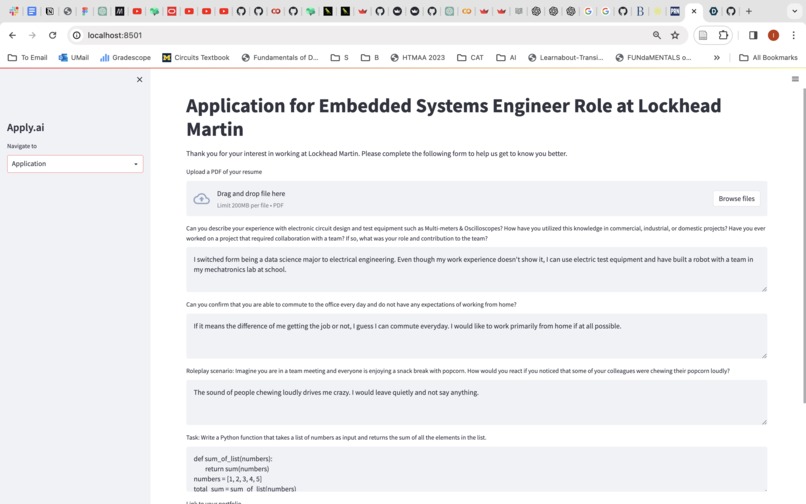Viewport: 806px width, 504px height.
Task: Click the resume drag and drop area
Action: pyautogui.click(x=477, y=199)
